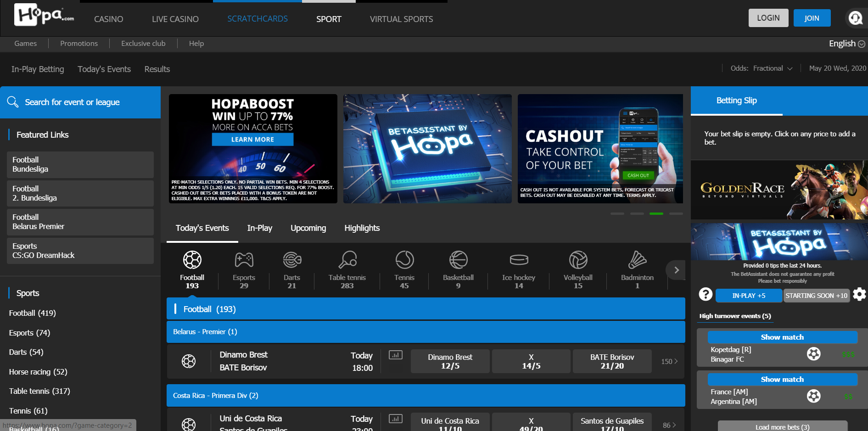Click Show match for Kopetdag Binagar
This screenshot has width=868, height=431.
tap(783, 337)
